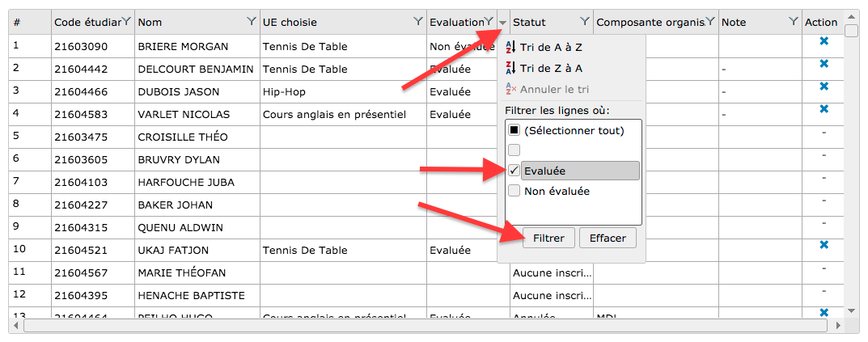Uncheck the Evaluée filter checkbox
Screen dimensions: 868x342
[x=513, y=171]
